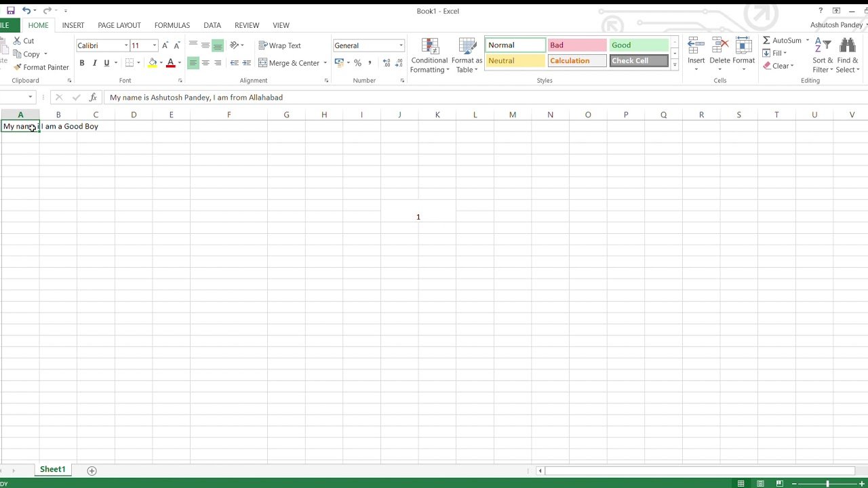The width and height of the screenshot is (868, 488).
Task: Copy the selected cell
Action: tap(26, 54)
